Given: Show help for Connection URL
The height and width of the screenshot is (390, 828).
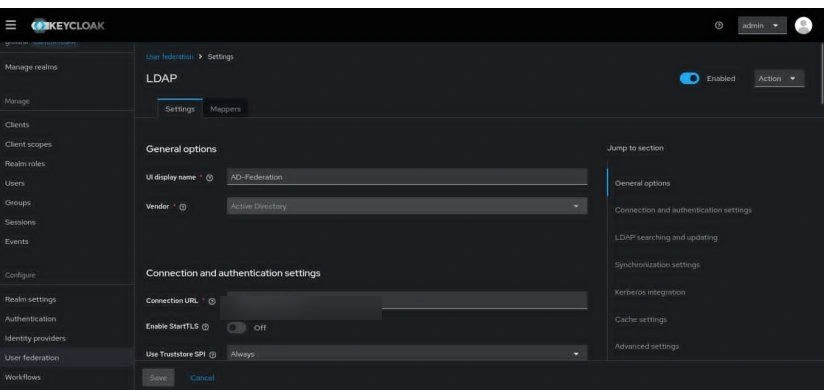Looking at the screenshot, I should (212, 301).
